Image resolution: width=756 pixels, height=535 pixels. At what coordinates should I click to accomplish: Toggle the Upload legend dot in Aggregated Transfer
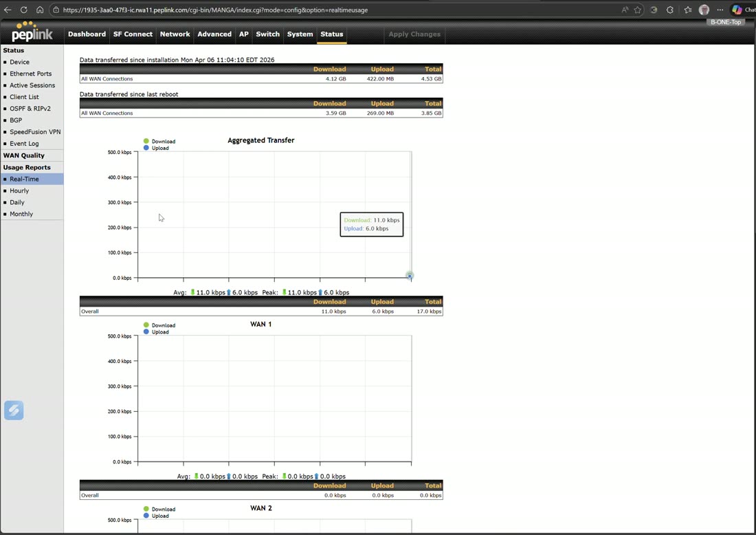coord(146,148)
